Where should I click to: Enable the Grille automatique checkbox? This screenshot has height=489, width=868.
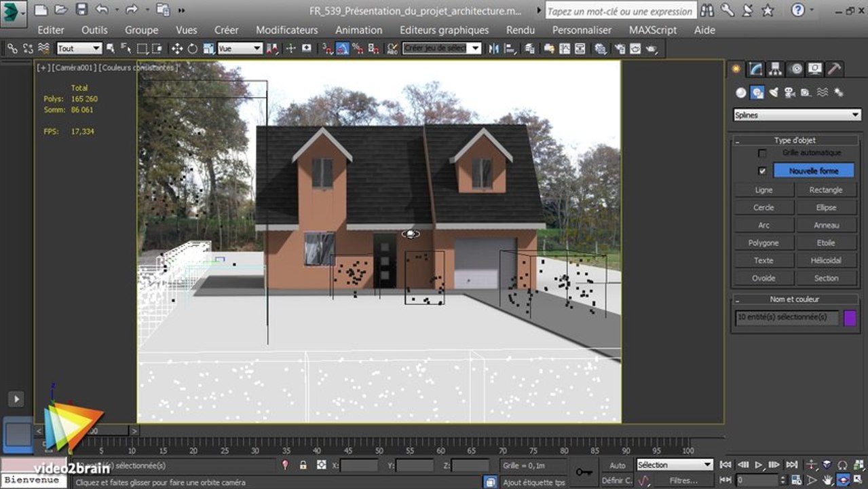click(762, 153)
